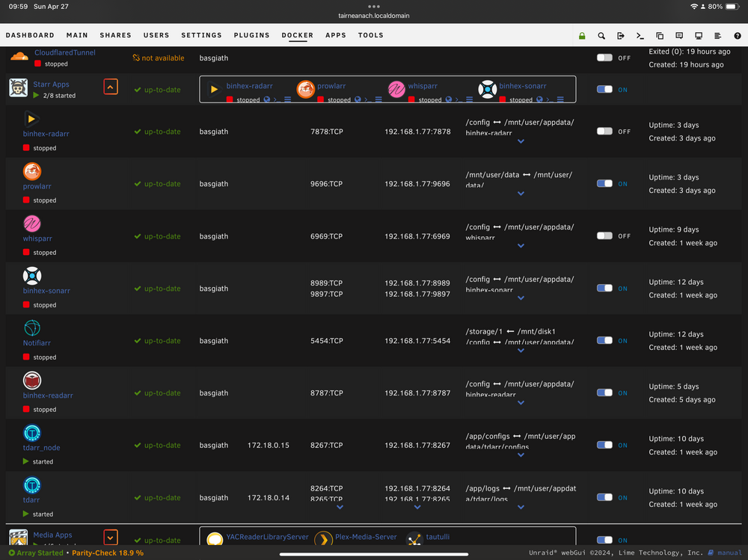Click the Plex-Media-Server name in preview
Viewport: 748px width, 560px height.
click(x=366, y=537)
